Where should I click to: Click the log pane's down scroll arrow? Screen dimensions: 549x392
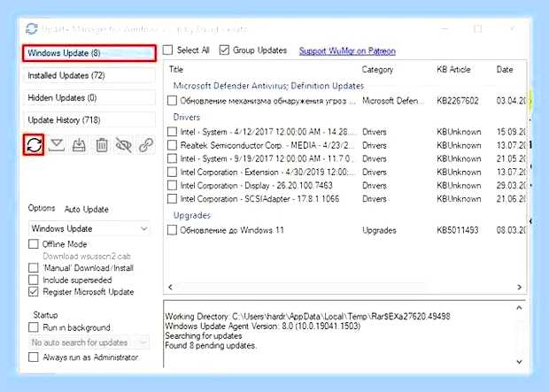tap(519, 362)
